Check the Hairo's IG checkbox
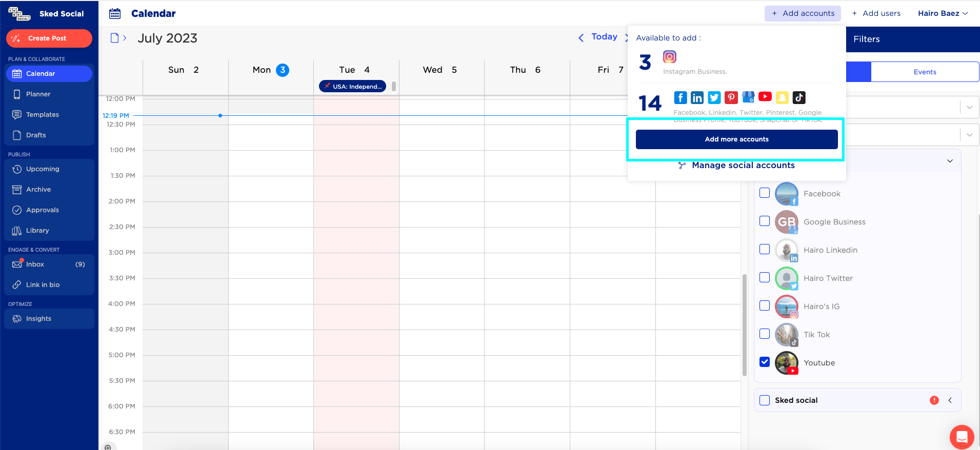The height and width of the screenshot is (450, 980). pos(765,305)
